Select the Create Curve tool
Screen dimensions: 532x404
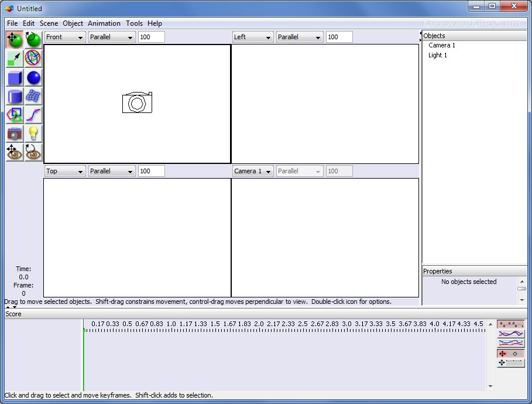(33, 115)
